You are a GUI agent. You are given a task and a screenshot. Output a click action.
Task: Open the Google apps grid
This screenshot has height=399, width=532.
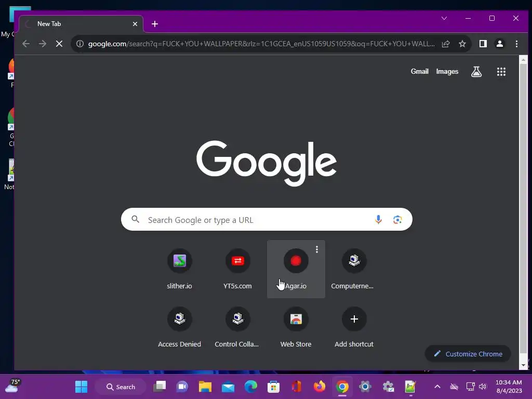tap(501, 72)
